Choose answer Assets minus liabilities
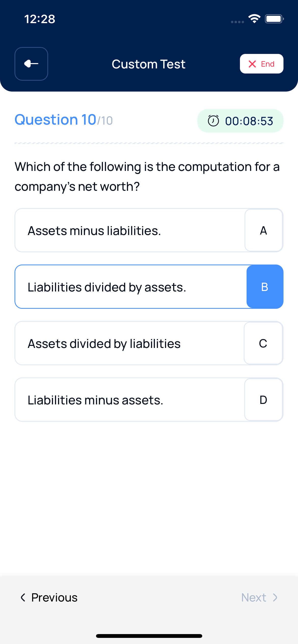The height and width of the screenshot is (644, 298). 149,230
